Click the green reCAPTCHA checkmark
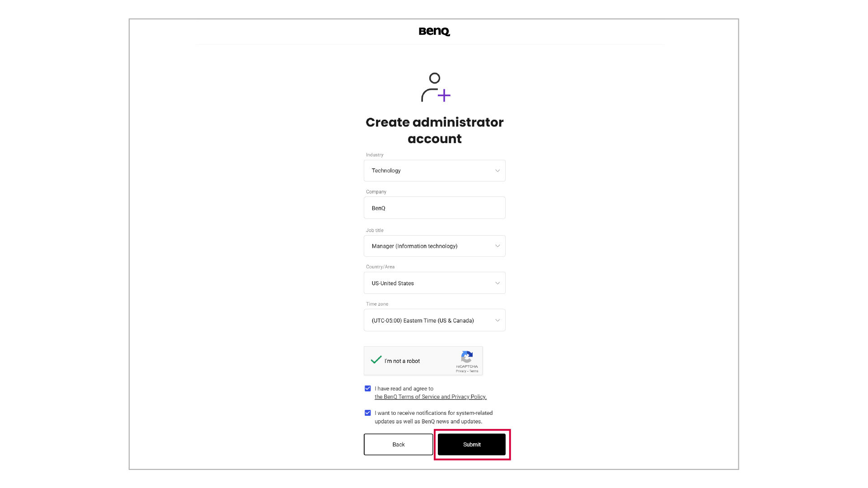 pos(376,360)
